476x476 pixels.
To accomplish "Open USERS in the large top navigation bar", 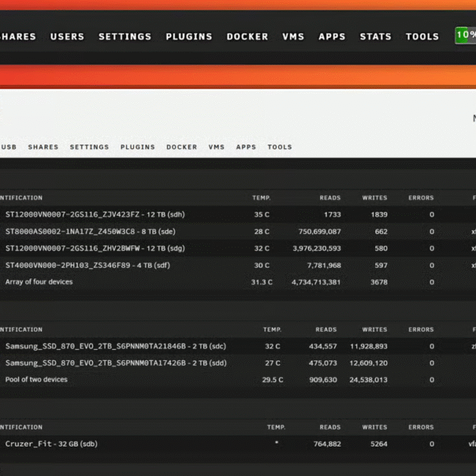I will [67, 36].
